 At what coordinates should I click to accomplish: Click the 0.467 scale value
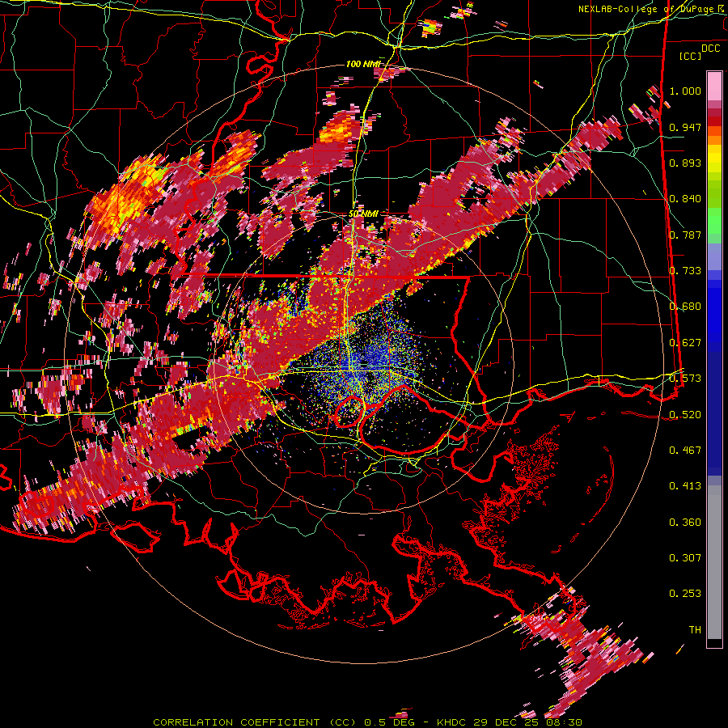click(x=685, y=451)
